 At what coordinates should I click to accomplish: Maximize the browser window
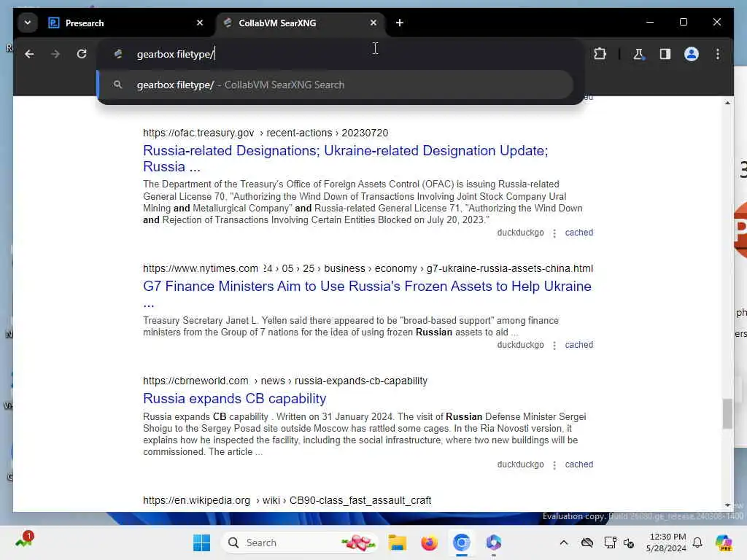pyautogui.click(x=683, y=22)
